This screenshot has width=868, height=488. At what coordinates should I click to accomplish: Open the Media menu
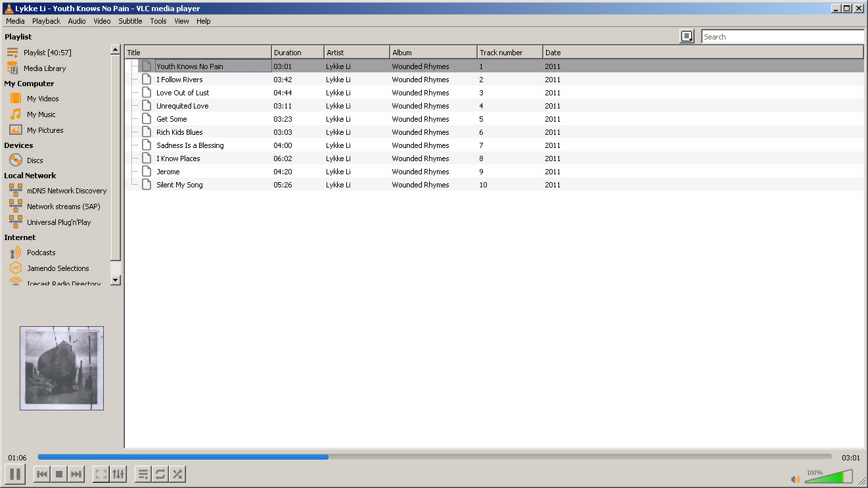[15, 21]
